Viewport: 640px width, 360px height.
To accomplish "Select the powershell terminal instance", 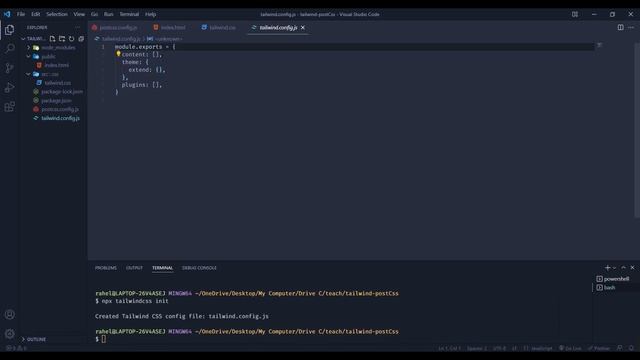I will click(613, 279).
